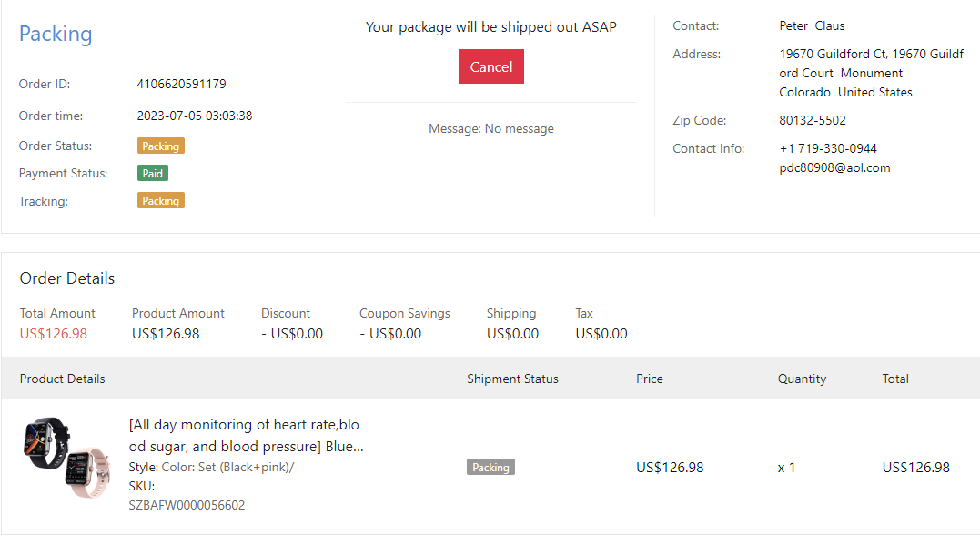This screenshot has height=535, width=980.
Task: Click the red Cancel button
Action: click(490, 66)
